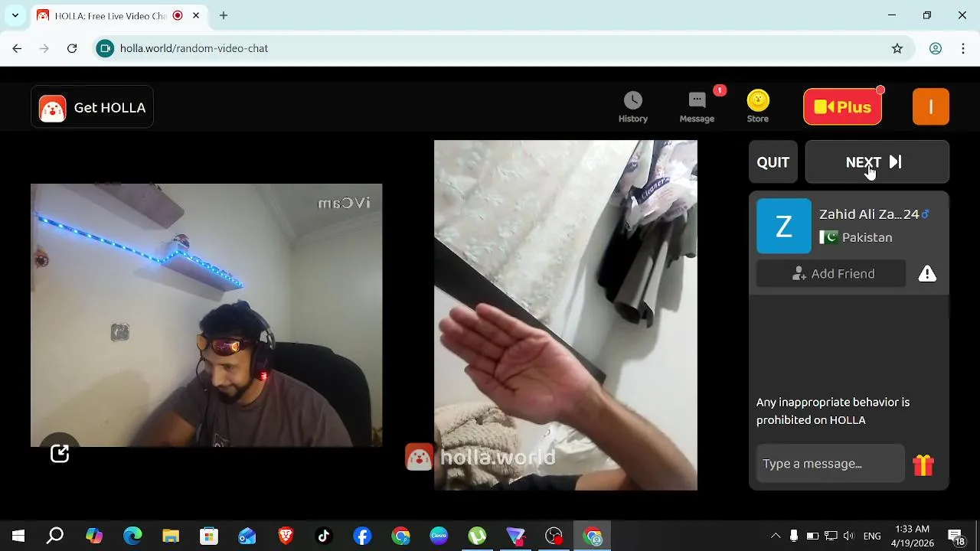The height and width of the screenshot is (551, 980).
Task: Open the tab search dropdown arrow
Action: point(15,15)
